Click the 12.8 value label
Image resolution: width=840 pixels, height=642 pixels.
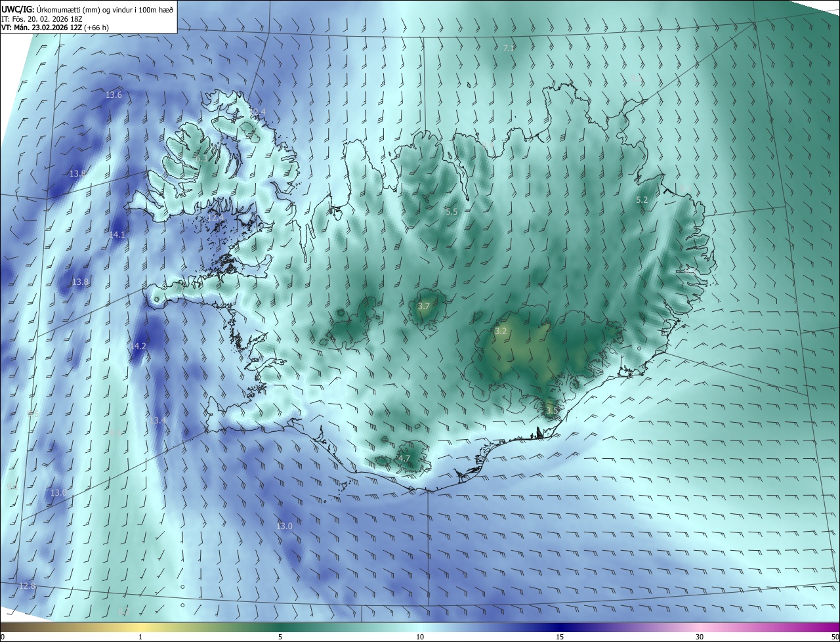[x=27, y=586]
